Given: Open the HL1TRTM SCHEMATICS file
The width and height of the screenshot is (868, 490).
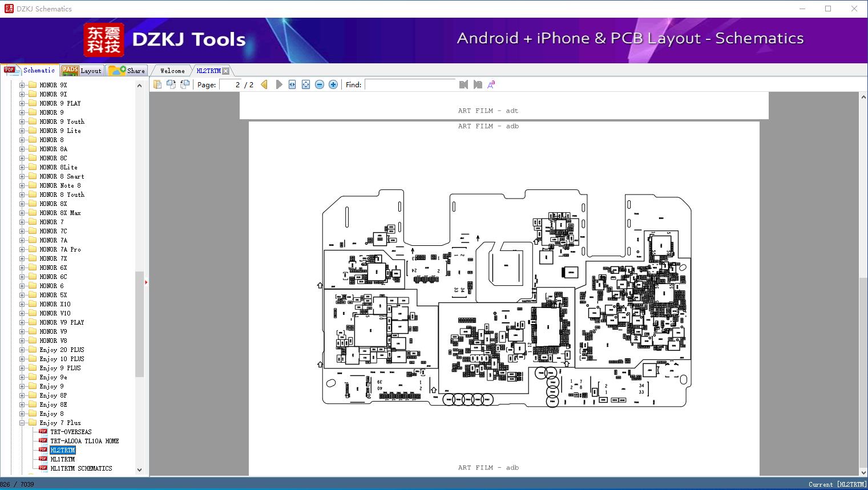Looking at the screenshot, I should (81, 468).
